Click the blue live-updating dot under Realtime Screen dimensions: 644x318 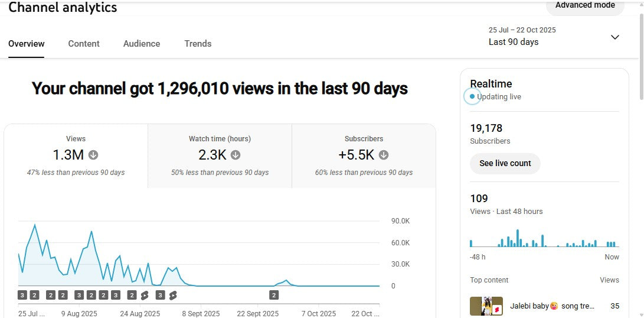pyautogui.click(x=472, y=96)
